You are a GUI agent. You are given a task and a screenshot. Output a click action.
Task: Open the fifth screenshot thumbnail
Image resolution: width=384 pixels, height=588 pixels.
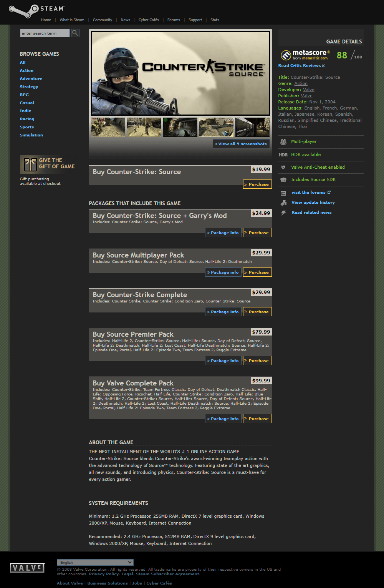tap(252, 127)
